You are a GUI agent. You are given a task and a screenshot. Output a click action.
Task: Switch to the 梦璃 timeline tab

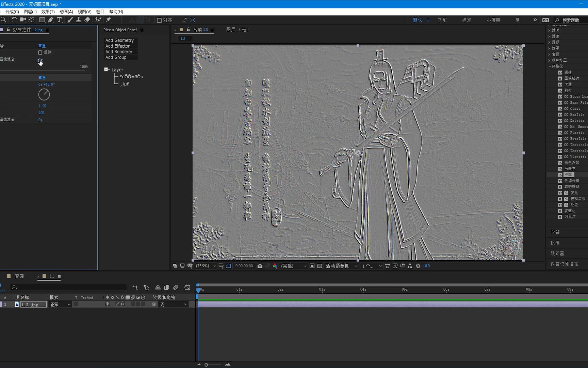19,276
